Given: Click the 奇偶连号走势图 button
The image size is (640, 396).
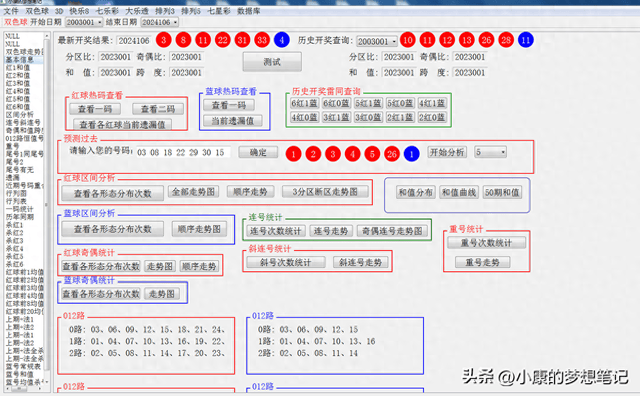Looking at the screenshot, I should 392,231.
